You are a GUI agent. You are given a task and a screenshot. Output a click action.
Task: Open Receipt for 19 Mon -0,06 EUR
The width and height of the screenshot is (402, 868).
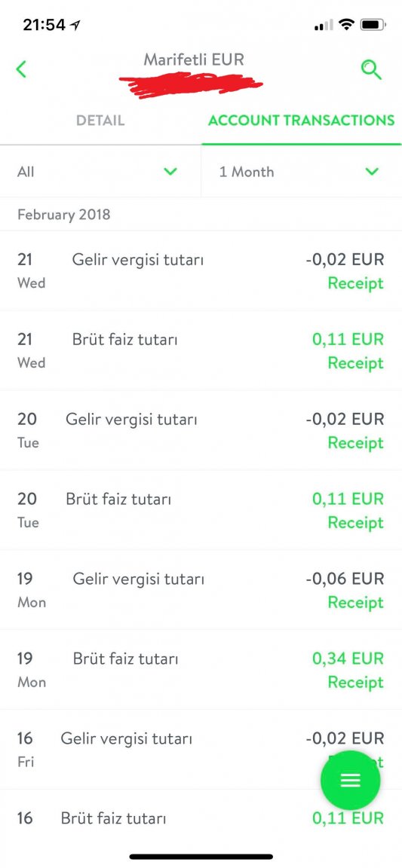(355, 602)
